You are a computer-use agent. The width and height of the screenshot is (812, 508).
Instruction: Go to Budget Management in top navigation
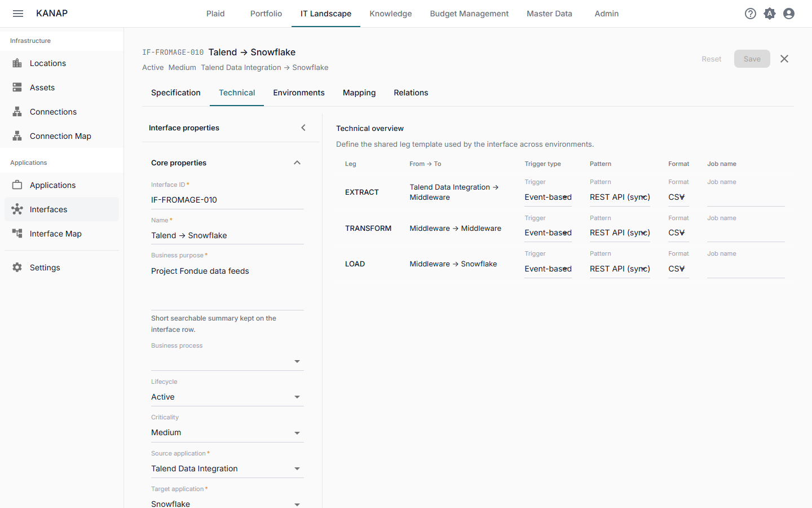click(x=469, y=14)
